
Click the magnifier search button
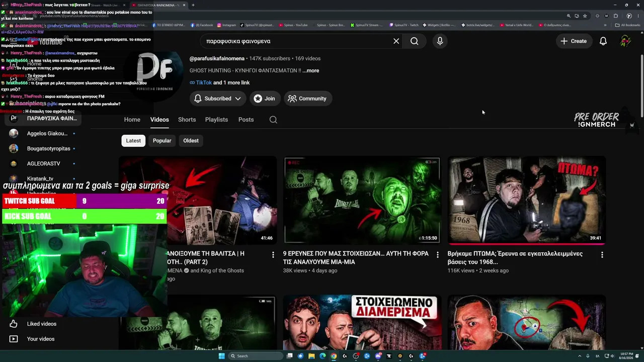pyautogui.click(x=414, y=41)
